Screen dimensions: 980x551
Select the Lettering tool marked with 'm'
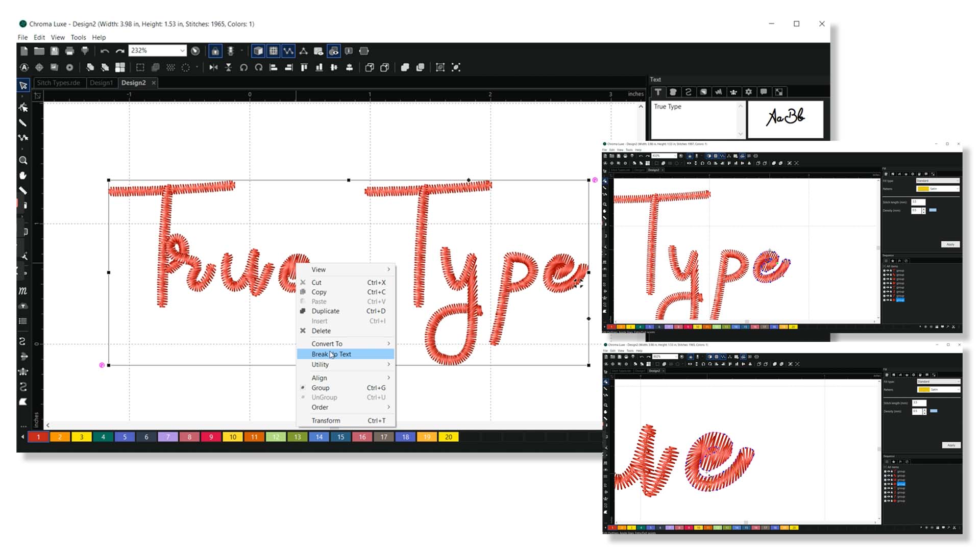[22, 292]
